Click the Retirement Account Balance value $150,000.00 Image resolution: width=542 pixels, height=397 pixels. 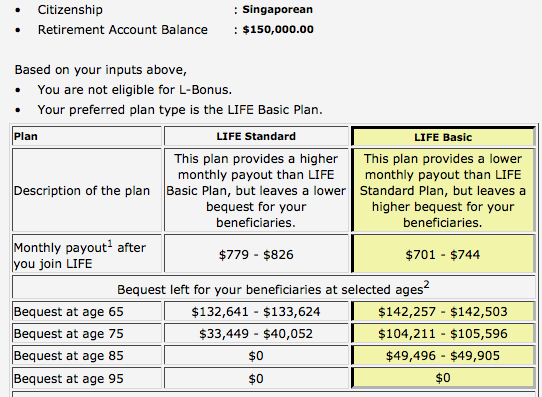coord(278,29)
